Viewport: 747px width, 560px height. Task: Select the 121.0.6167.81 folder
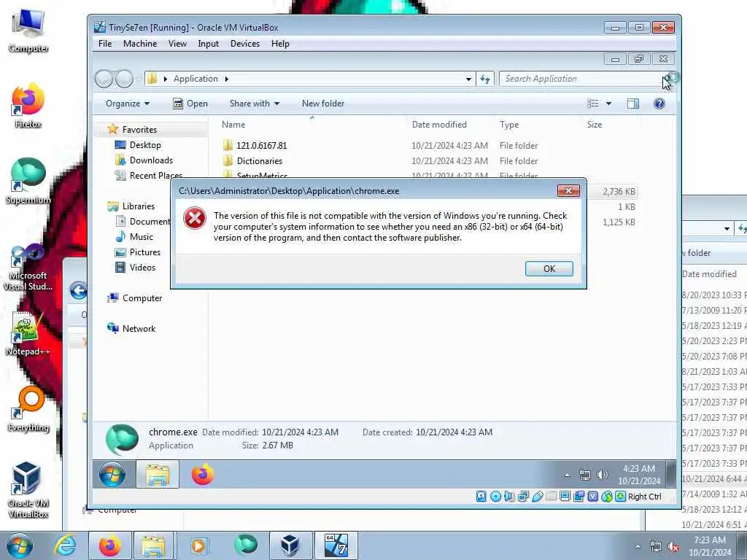261,146
